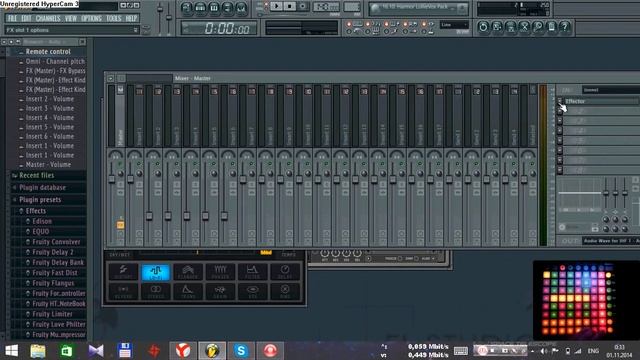Open Skype from the taskbar

coord(241,351)
